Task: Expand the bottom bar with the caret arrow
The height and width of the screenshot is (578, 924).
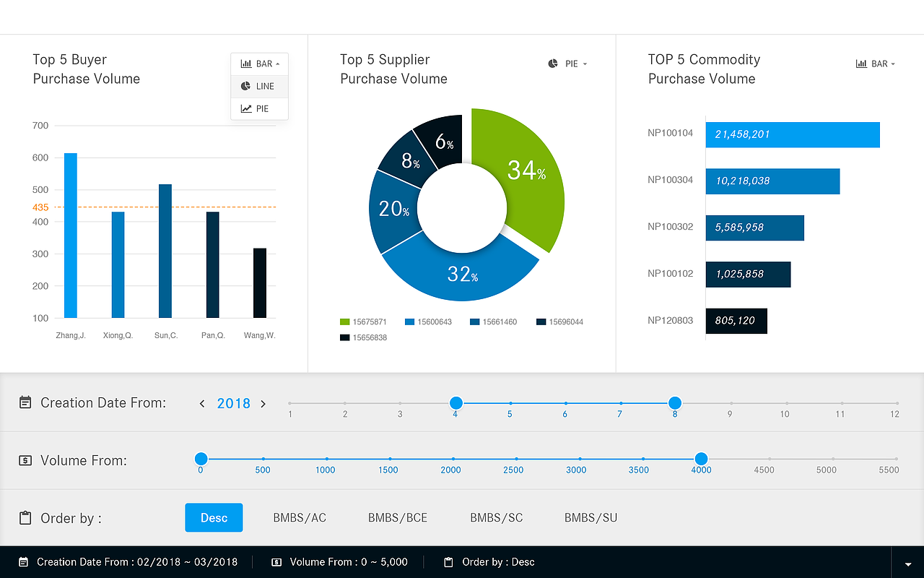Action: pyautogui.click(x=907, y=564)
